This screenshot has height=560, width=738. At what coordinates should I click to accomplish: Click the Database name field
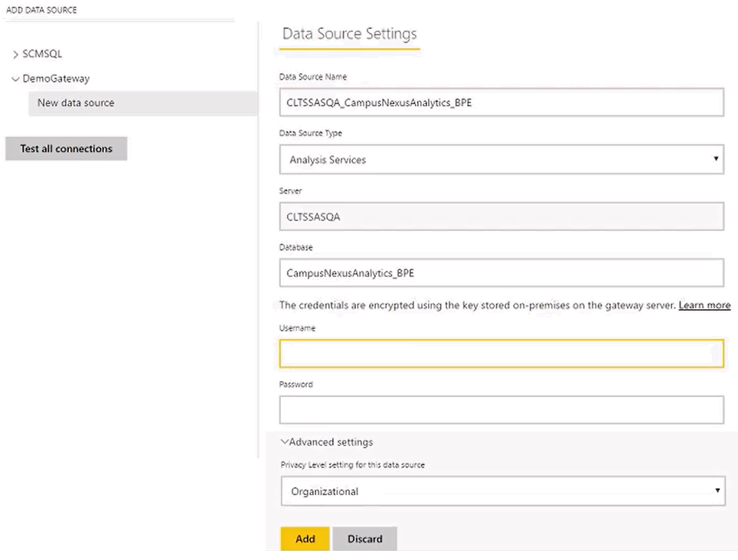501,272
